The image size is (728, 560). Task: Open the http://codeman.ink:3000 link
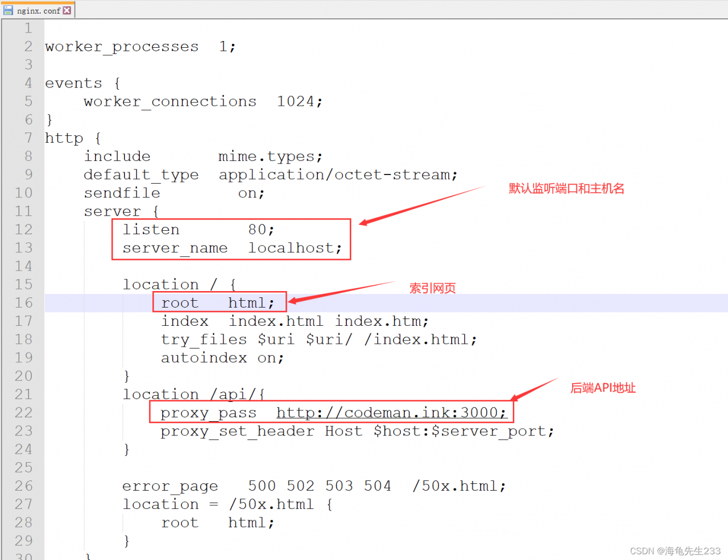click(391, 413)
